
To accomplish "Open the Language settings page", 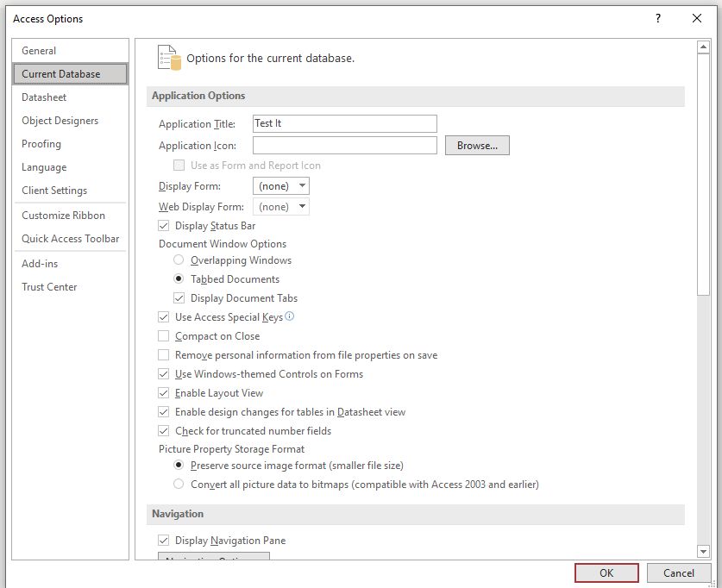I will point(70,167).
